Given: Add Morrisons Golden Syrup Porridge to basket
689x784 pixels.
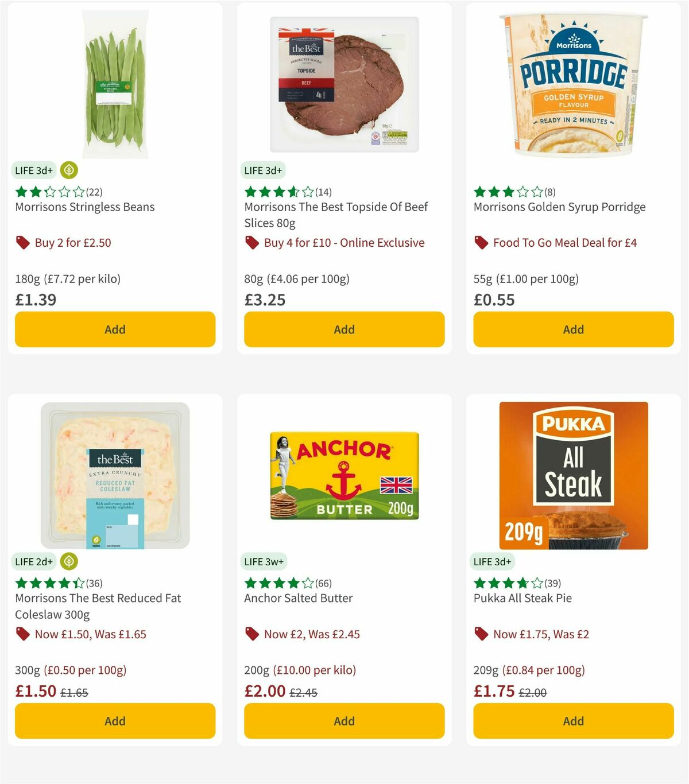Looking at the screenshot, I should click(573, 329).
